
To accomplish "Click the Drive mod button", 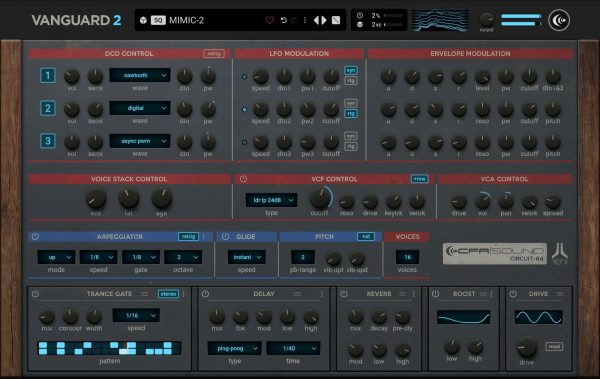I will pyautogui.click(x=554, y=347).
